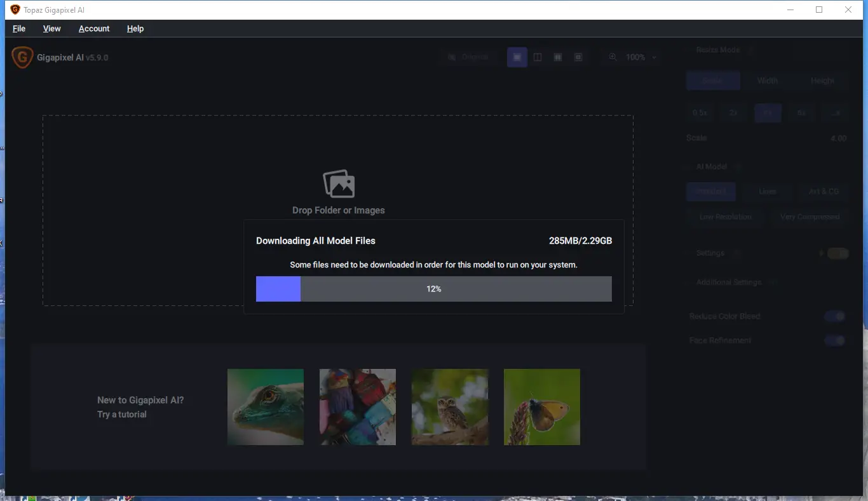Viewport: 868px width, 501px height.
Task: Open the 100% zoom level dropdown
Action: (x=641, y=57)
